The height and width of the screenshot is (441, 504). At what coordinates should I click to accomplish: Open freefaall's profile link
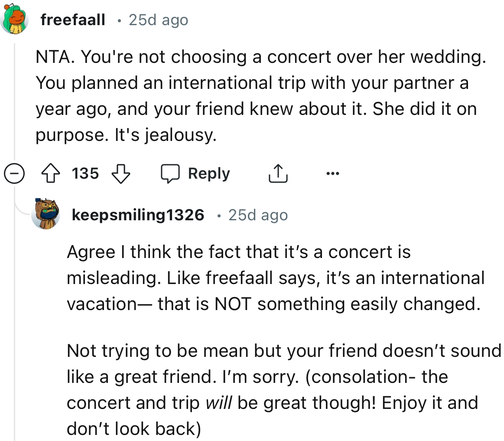click(72, 19)
